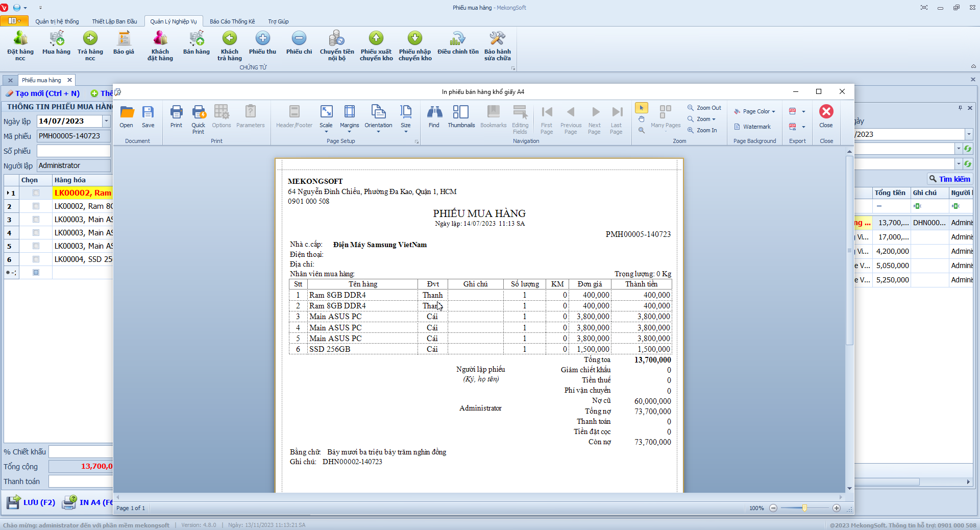Image resolution: width=980 pixels, height=530 pixels.
Task: Open the Thiết Lập Ban Đầu tab
Action: coord(114,21)
